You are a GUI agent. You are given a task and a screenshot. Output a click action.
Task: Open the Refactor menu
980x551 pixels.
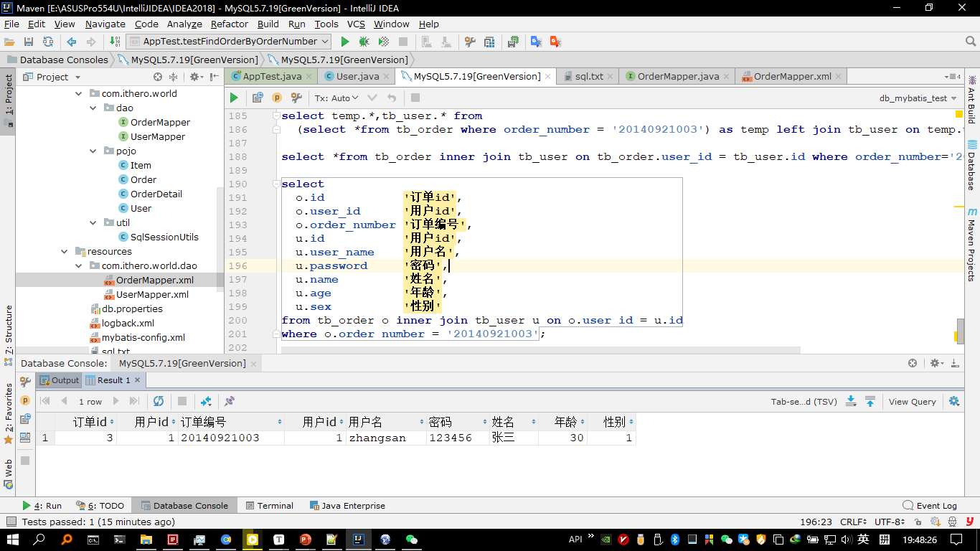[229, 24]
